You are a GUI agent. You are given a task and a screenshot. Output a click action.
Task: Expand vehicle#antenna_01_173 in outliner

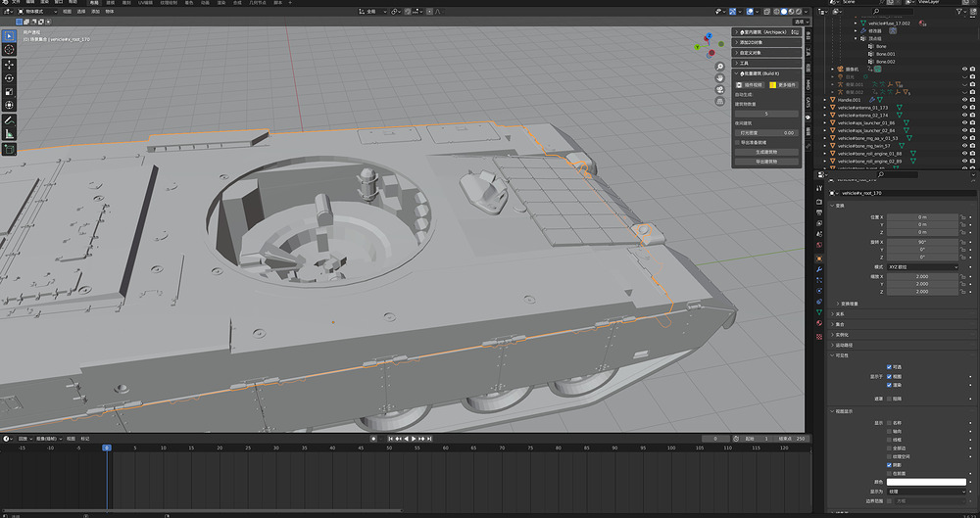(x=826, y=108)
